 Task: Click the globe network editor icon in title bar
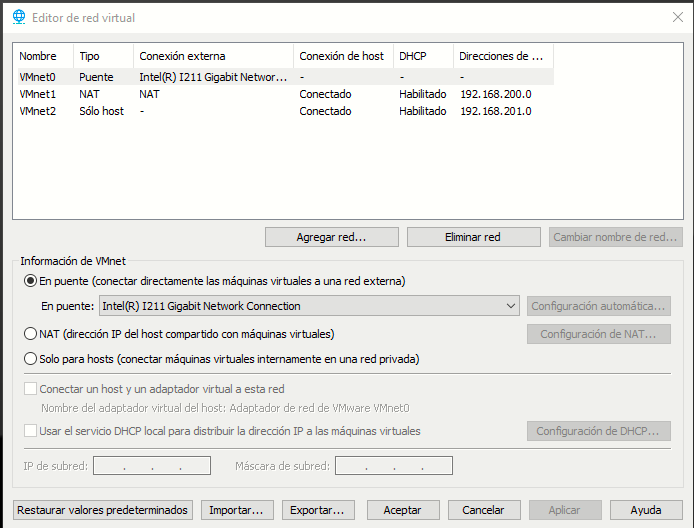click(x=19, y=17)
